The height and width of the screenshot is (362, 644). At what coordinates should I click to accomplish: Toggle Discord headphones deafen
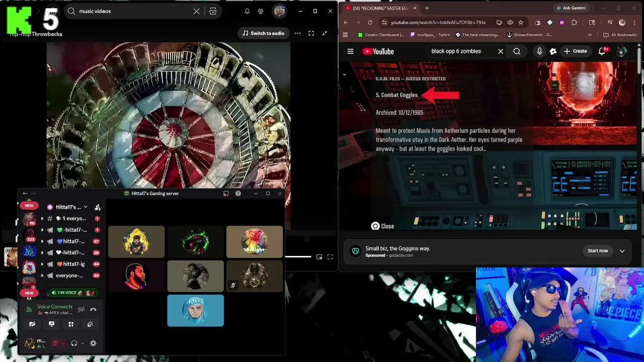[x=74, y=343]
